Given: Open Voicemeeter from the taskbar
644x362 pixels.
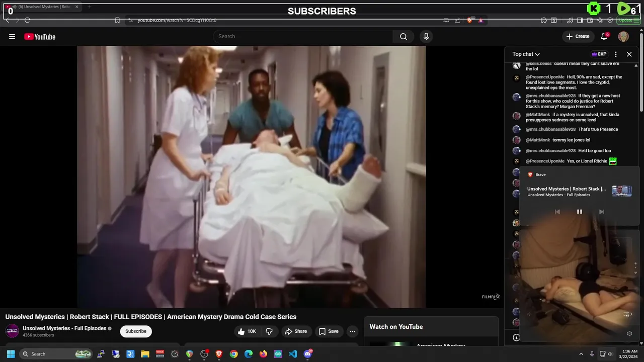Looking at the screenshot, I should pyautogui.click(x=160, y=354).
